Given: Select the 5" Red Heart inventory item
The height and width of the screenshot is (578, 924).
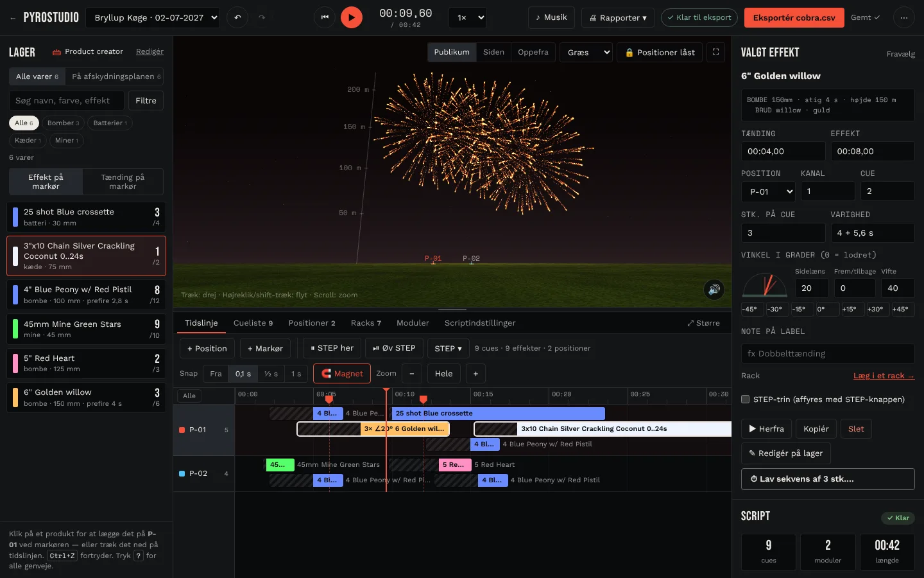Looking at the screenshot, I should coord(86,363).
